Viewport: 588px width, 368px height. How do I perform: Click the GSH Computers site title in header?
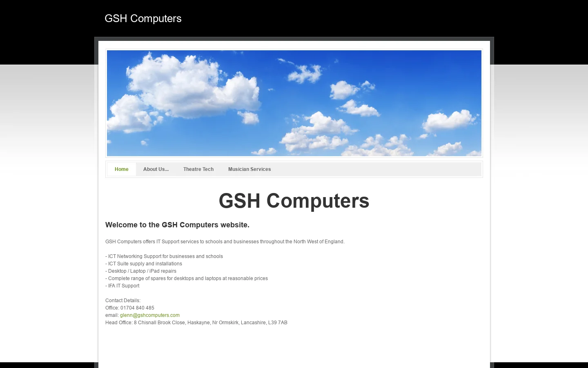coord(143,18)
